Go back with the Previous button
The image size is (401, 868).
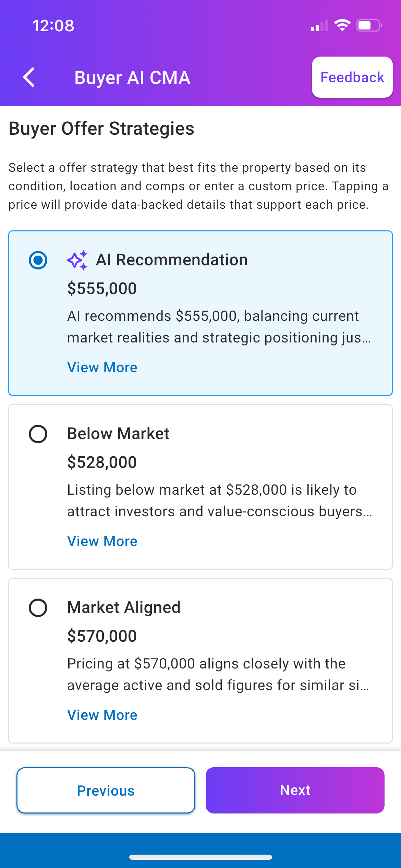pyautogui.click(x=106, y=791)
